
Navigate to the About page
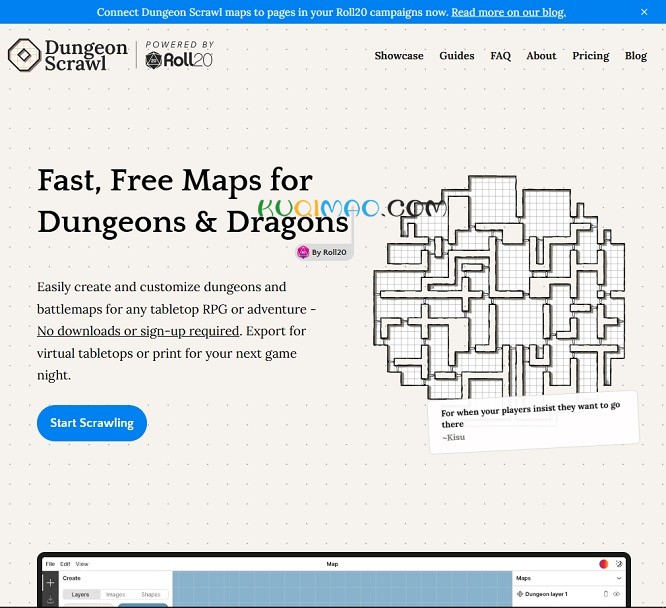coord(541,56)
